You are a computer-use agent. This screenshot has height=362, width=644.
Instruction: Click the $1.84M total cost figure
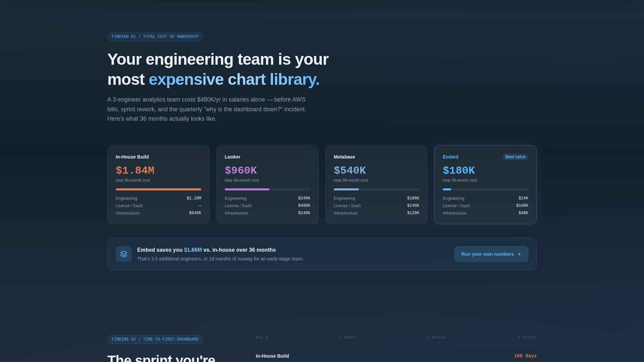tap(135, 170)
